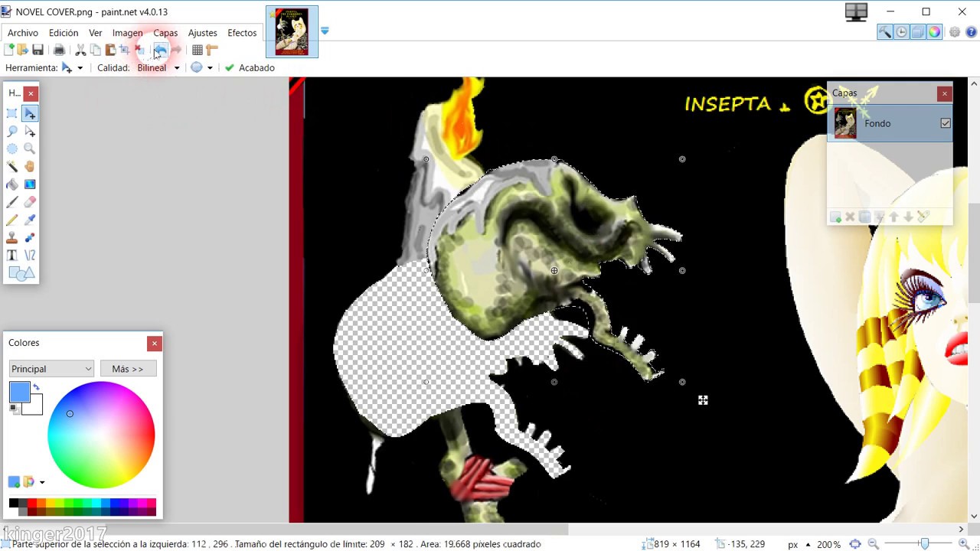Close the Colores panel

(x=155, y=343)
